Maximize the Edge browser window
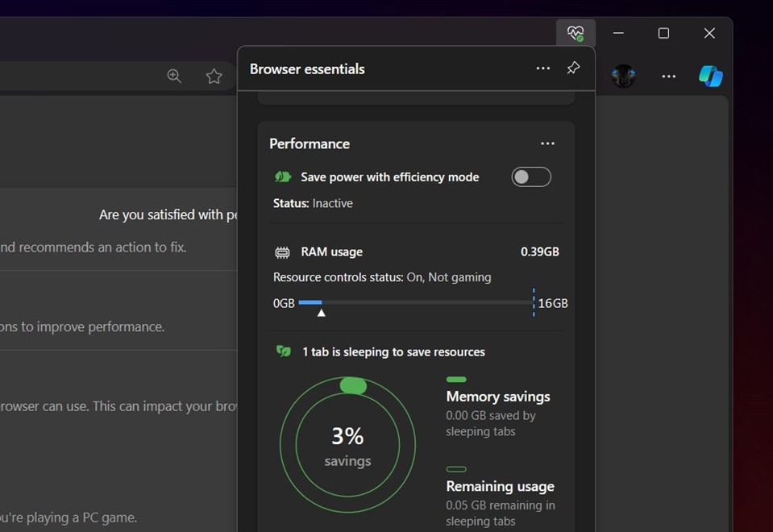Image resolution: width=773 pixels, height=532 pixels. pos(663,33)
